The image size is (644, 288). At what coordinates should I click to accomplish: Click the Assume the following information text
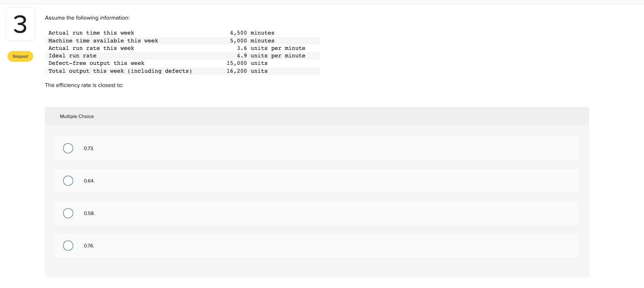(87, 17)
